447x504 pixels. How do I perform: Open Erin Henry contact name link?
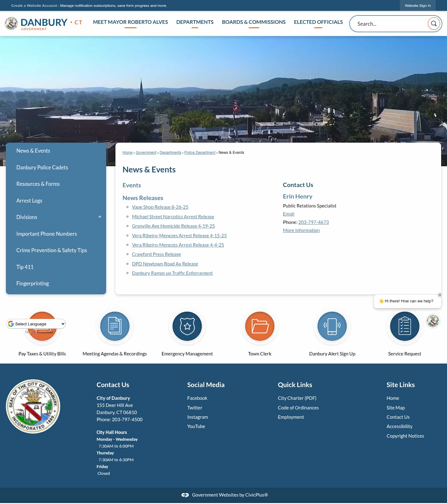pos(297,196)
